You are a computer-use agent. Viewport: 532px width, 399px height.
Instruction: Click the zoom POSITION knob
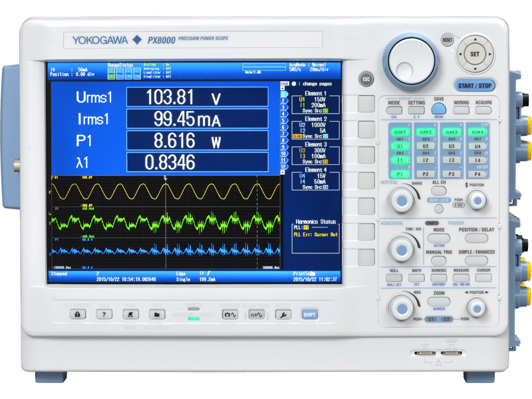pos(477,309)
